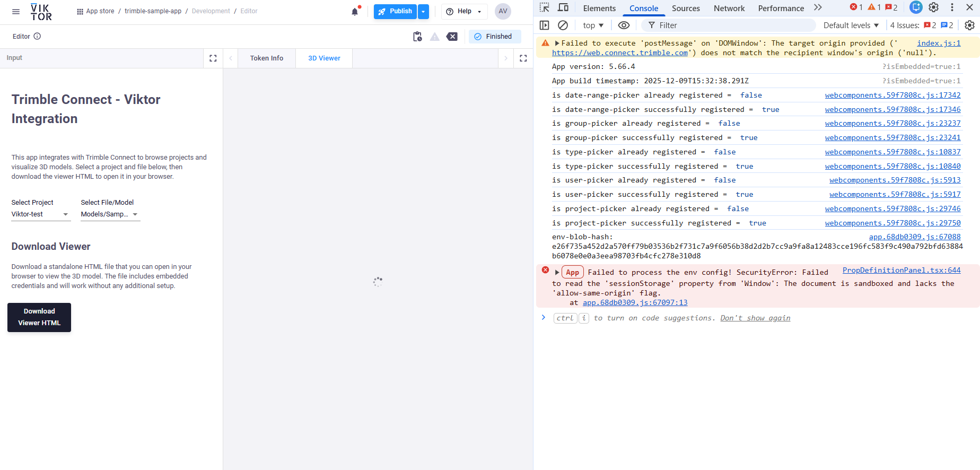Clear the console with the clear icon
This screenshot has height=470, width=980.
click(563, 25)
